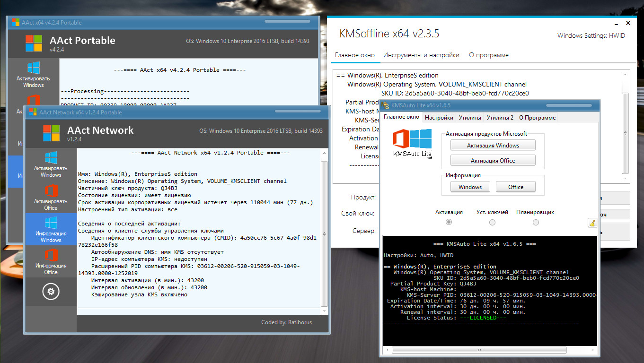This screenshot has width=644, height=363.
Task: Click Активировать Office in AAct Network sidebar
Action: [x=51, y=197]
